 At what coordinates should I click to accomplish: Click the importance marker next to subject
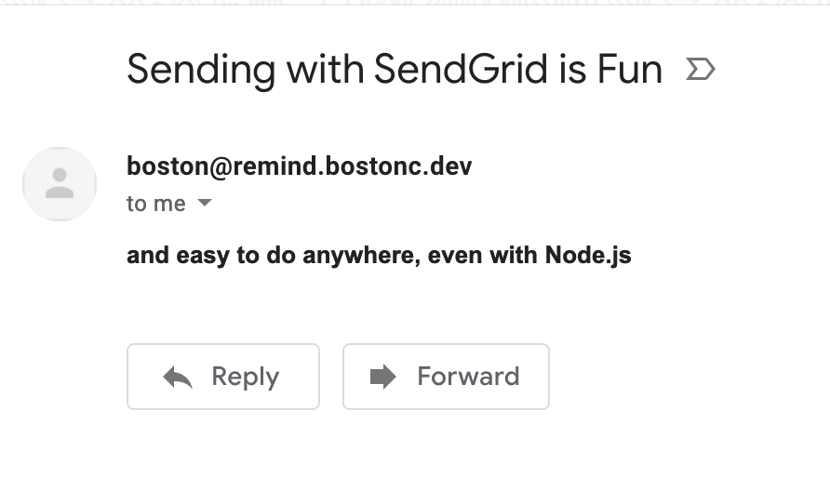point(701,70)
